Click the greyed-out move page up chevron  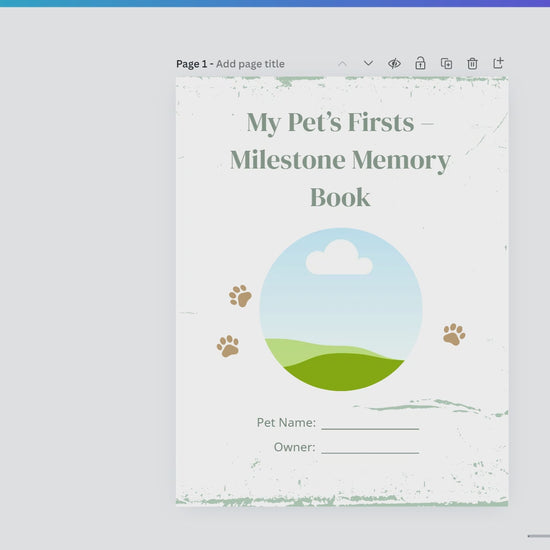[342, 64]
